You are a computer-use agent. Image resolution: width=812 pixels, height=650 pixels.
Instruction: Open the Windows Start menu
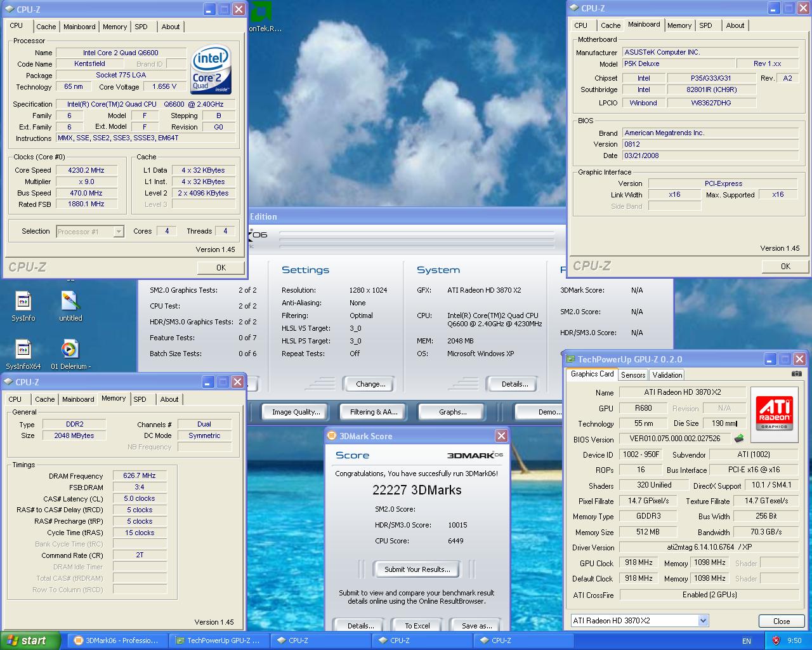[x=30, y=640]
